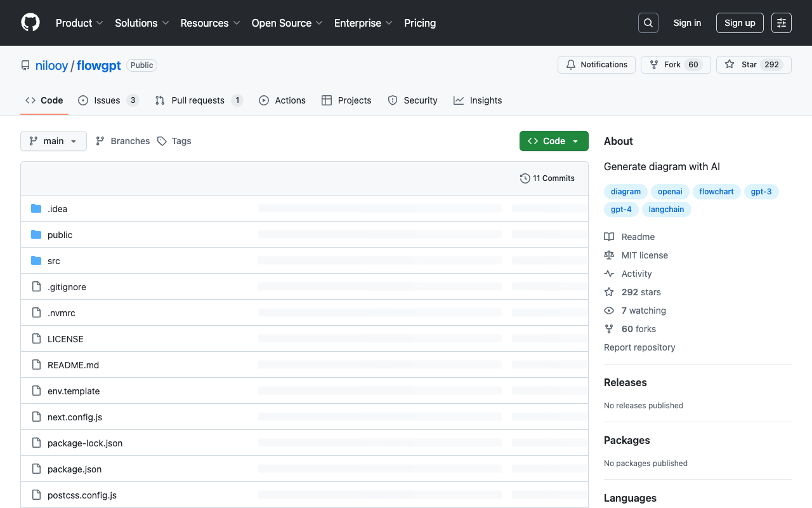Open the flowgpt repository link
Image resolution: width=812 pixels, height=508 pixels.
tap(99, 65)
